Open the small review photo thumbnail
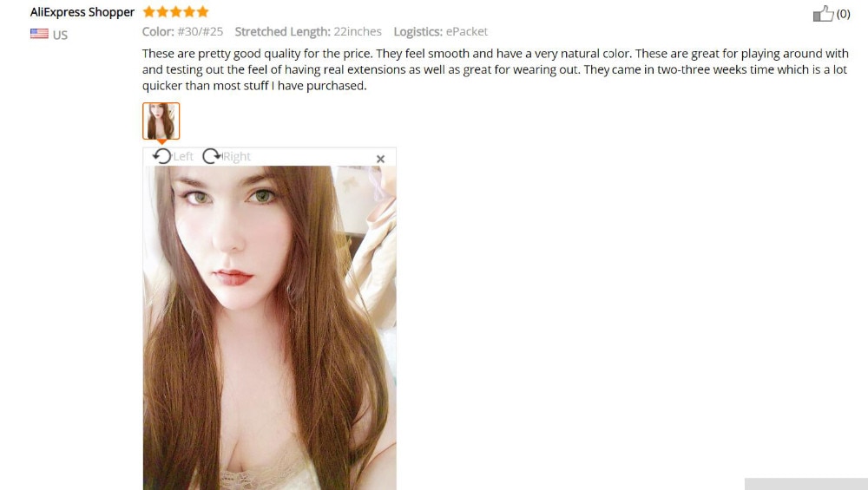The height and width of the screenshot is (490, 868). point(161,121)
